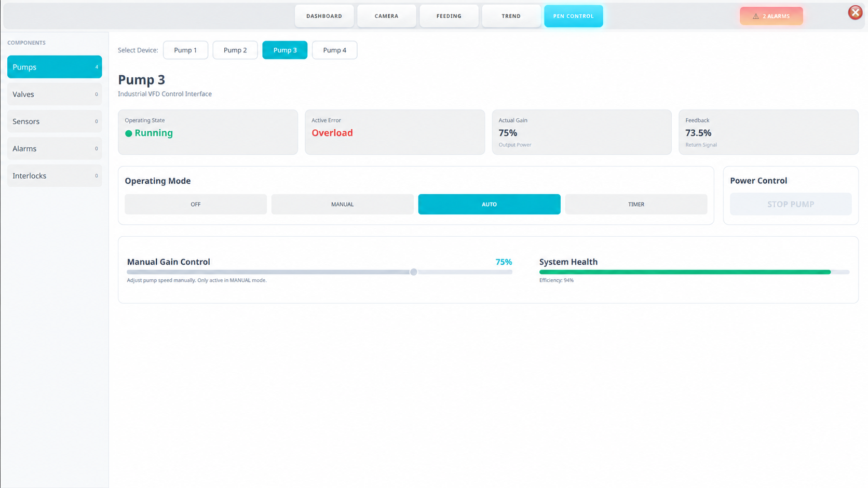Open the Valves component category

55,94
